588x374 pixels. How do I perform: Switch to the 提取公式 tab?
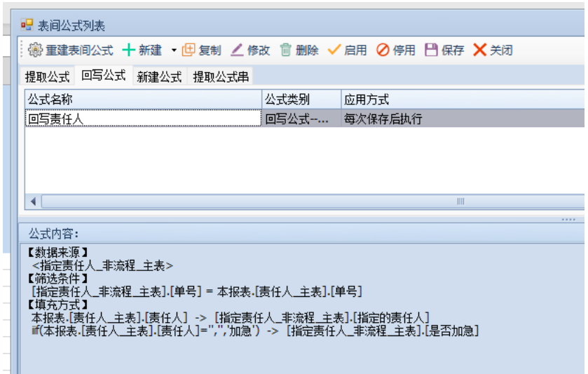tap(48, 76)
